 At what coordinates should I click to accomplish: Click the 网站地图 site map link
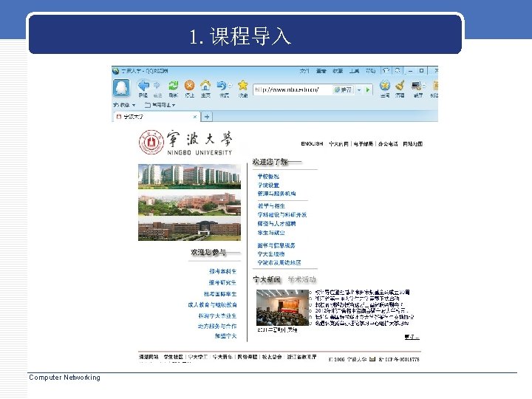(x=412, y=144)
